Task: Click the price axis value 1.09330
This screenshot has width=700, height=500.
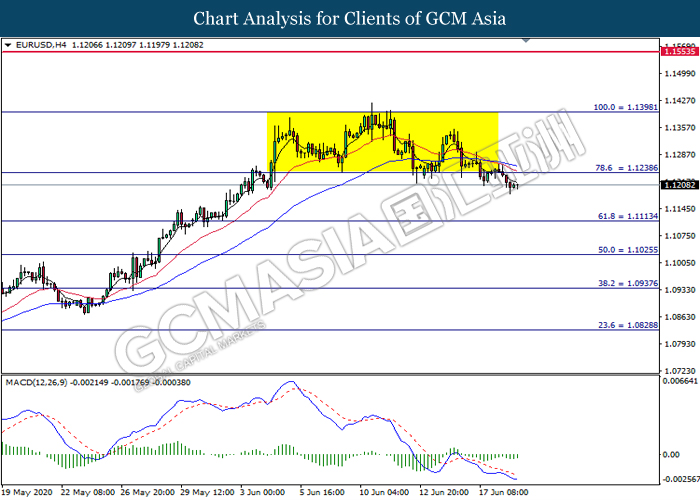Action: point(680,290)
